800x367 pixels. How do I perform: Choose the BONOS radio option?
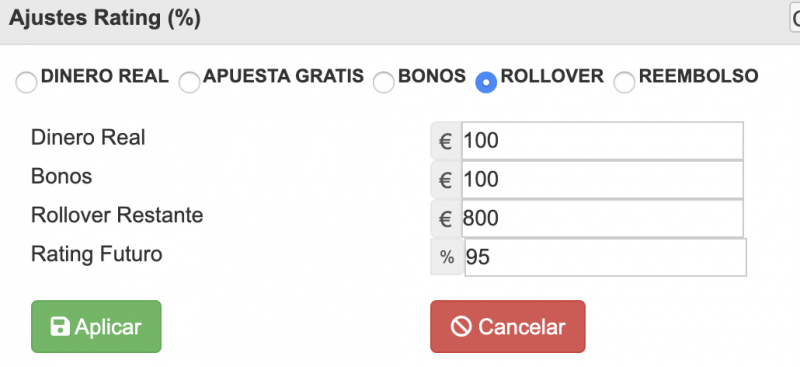pyautogui.click(x=384, y=82)
